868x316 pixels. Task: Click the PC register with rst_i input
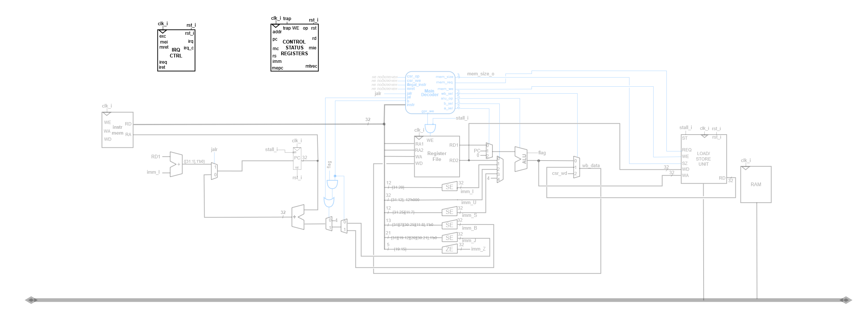(x=297, y=158)
